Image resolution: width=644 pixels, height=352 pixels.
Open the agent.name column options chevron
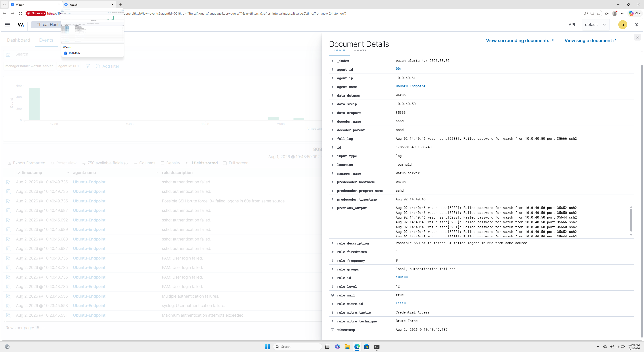point(157,173)
